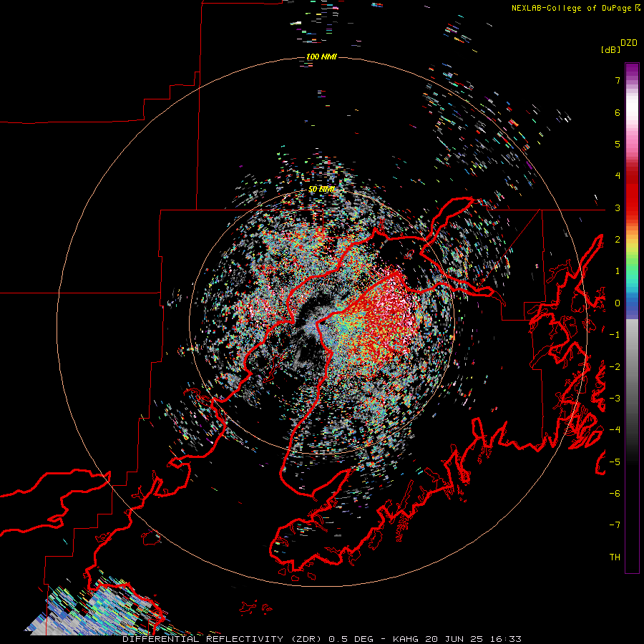Click the -6 dB label on the color scale

click(615, 494)
